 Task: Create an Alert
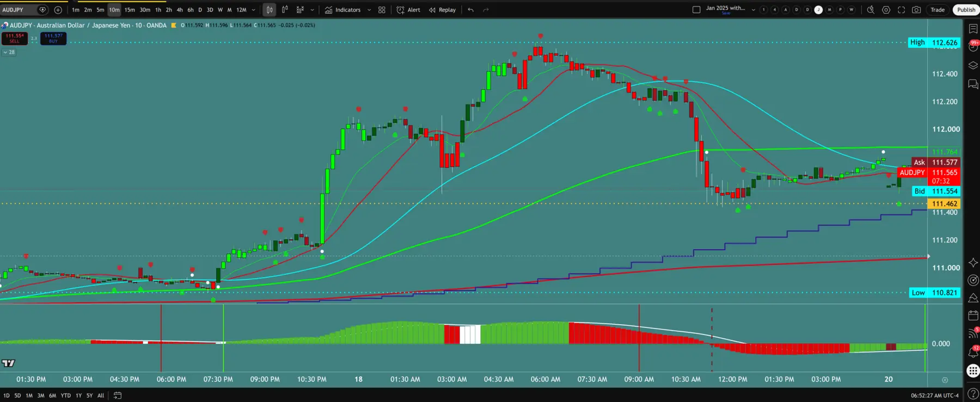coord(408,10)
